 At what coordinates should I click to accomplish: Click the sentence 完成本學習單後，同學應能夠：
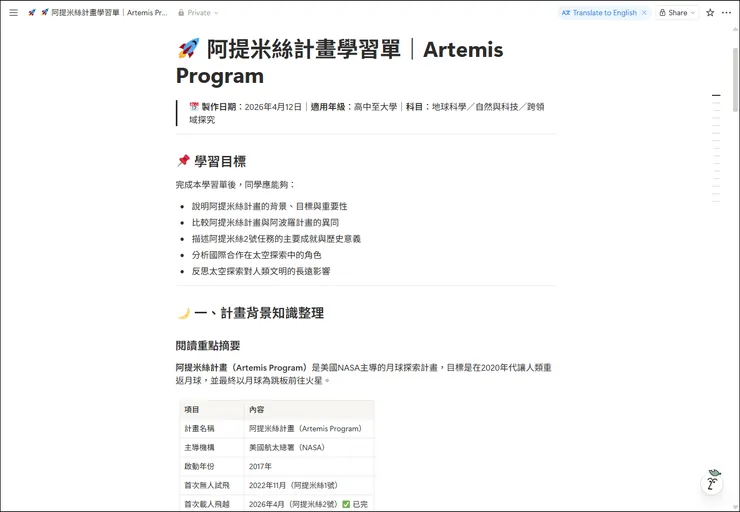tap(235, 185)
